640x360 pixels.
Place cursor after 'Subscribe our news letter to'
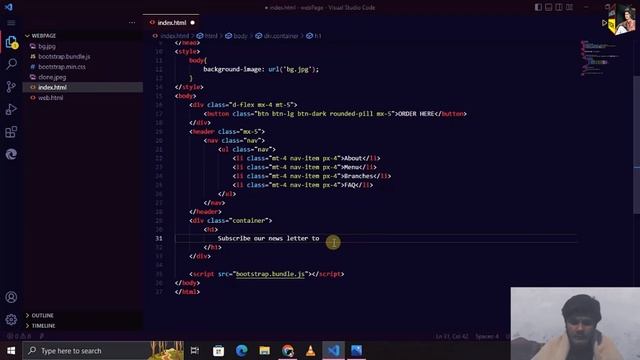pos(320,238)
